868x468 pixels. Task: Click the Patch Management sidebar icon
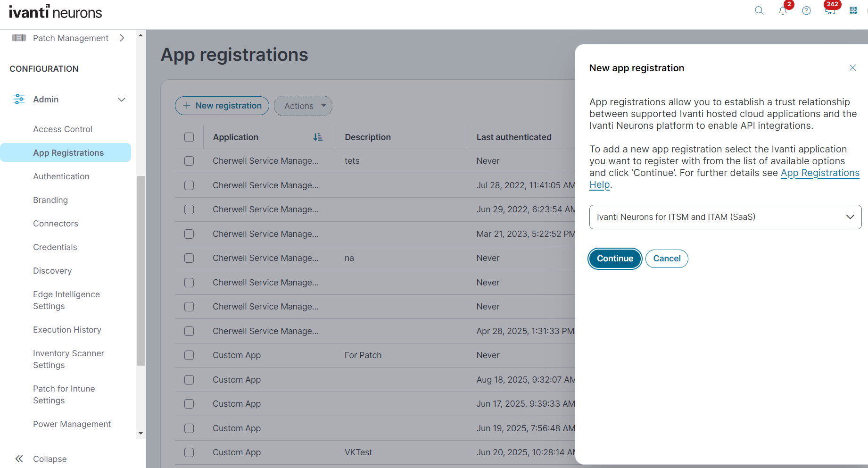19,38
